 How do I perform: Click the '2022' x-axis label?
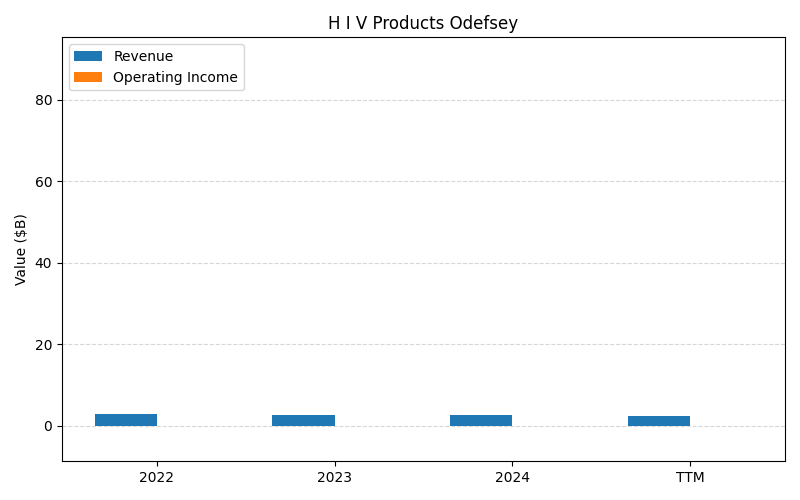[157, 478]
